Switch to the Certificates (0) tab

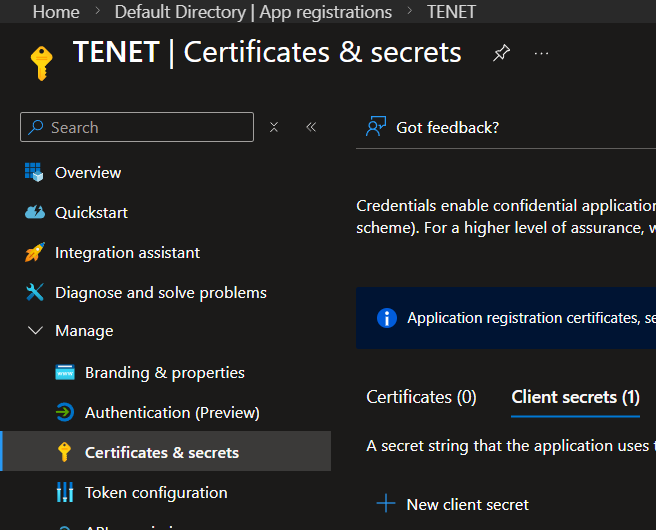pyautogui.click(x=421, y=397)
